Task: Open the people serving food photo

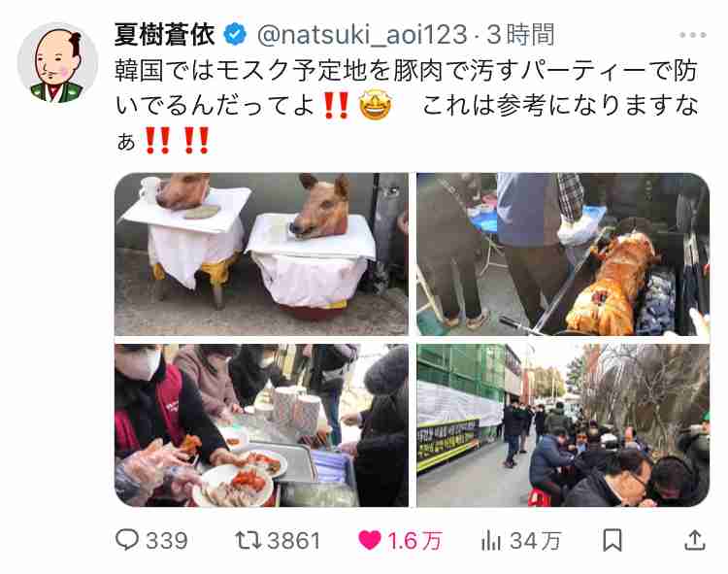Action: [261, 425]
